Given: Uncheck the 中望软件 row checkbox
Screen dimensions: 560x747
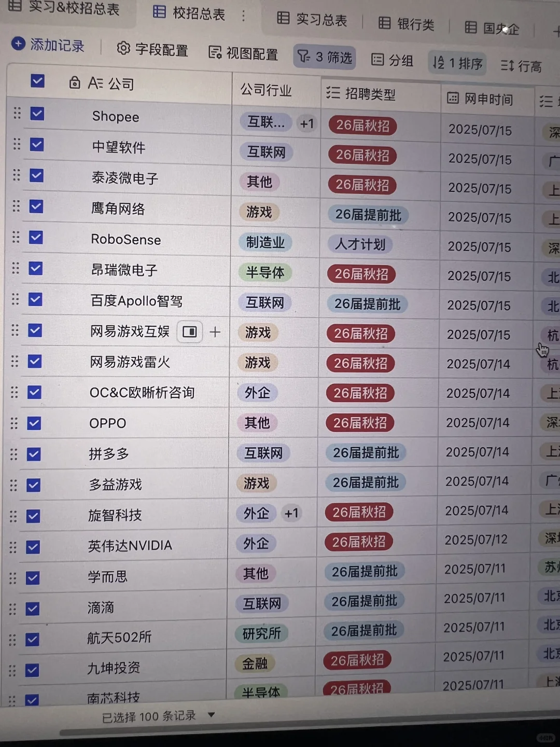Looking at the screenshot, I should (x=36, y=144).
